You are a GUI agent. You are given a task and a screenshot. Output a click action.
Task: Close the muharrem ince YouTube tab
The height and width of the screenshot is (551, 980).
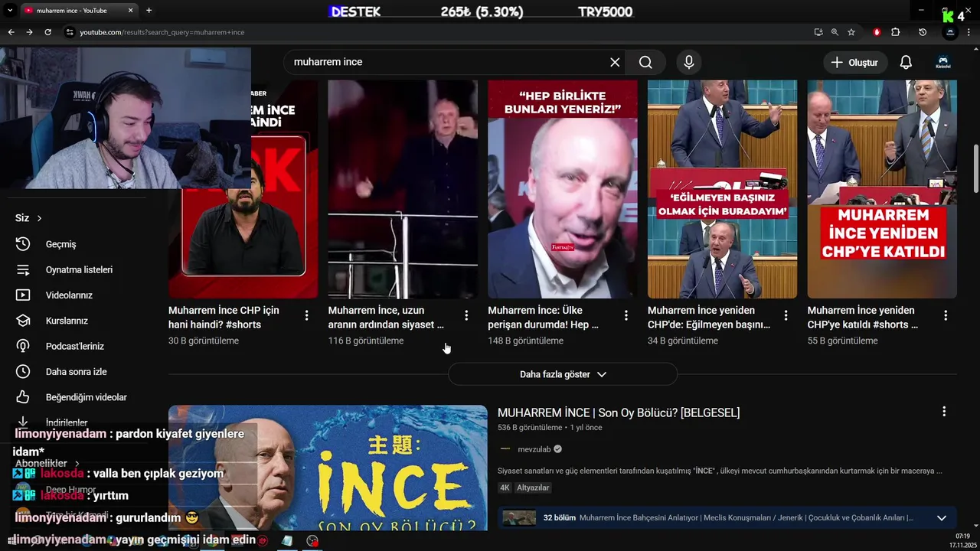[x=130, y=11]
